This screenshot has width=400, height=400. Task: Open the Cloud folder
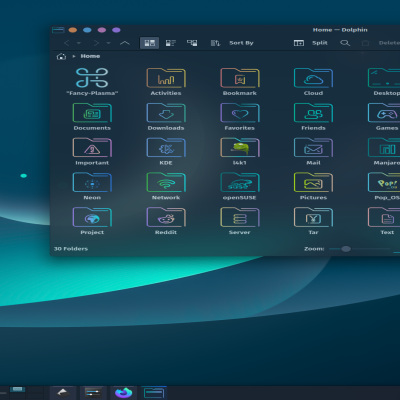click(x=313, y=82)
